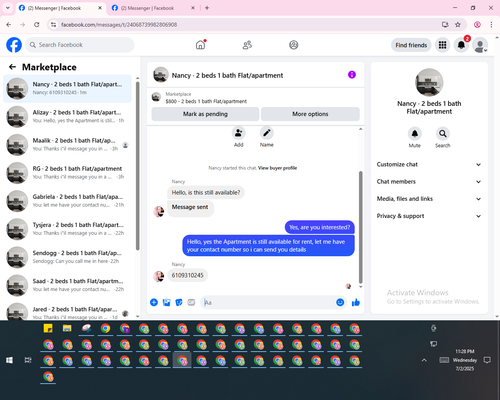This screenshot has height=400, width=500.
Task: Open the Windows notification center
Action: pyautogui.click(x=487, y=360)
